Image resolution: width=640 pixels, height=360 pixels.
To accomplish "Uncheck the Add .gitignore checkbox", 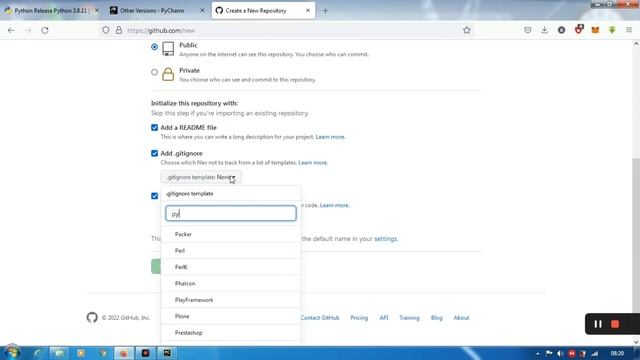I will point(154,153).
